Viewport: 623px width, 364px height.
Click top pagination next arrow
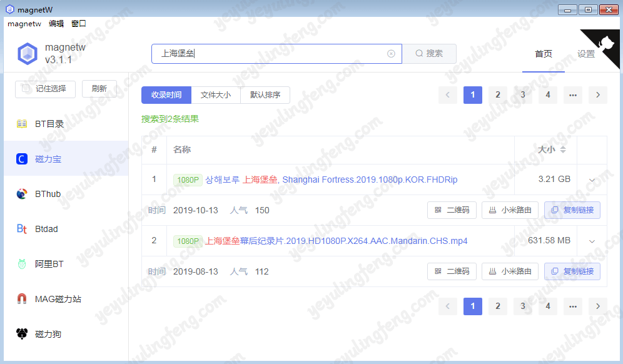point(598,95)
